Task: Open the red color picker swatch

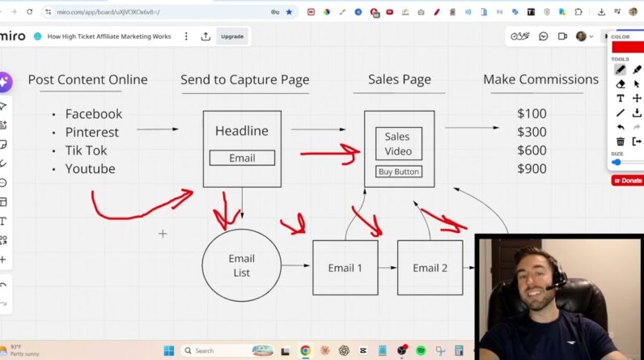Action: coord(628,47)
